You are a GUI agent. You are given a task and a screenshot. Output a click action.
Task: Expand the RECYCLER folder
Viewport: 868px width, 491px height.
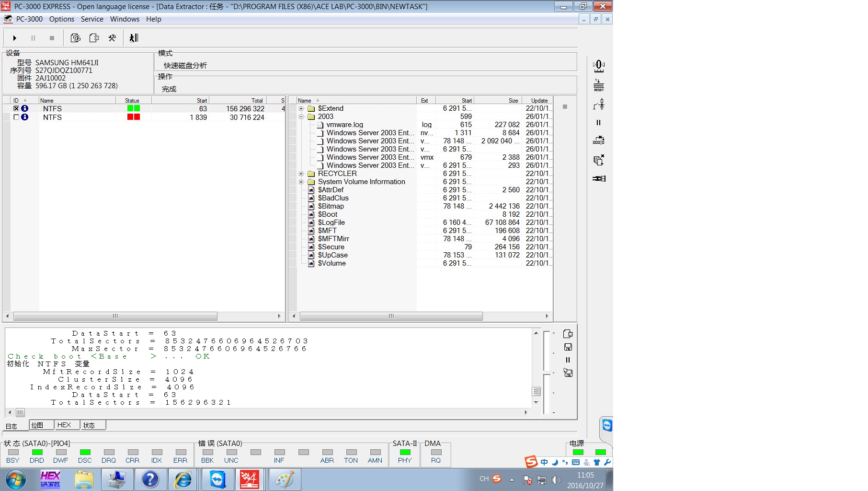301,174
